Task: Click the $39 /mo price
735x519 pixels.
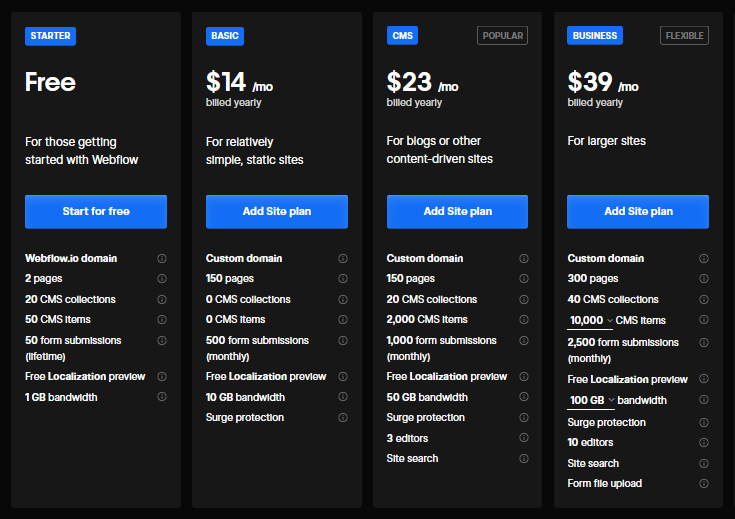Action: point(603,82)
